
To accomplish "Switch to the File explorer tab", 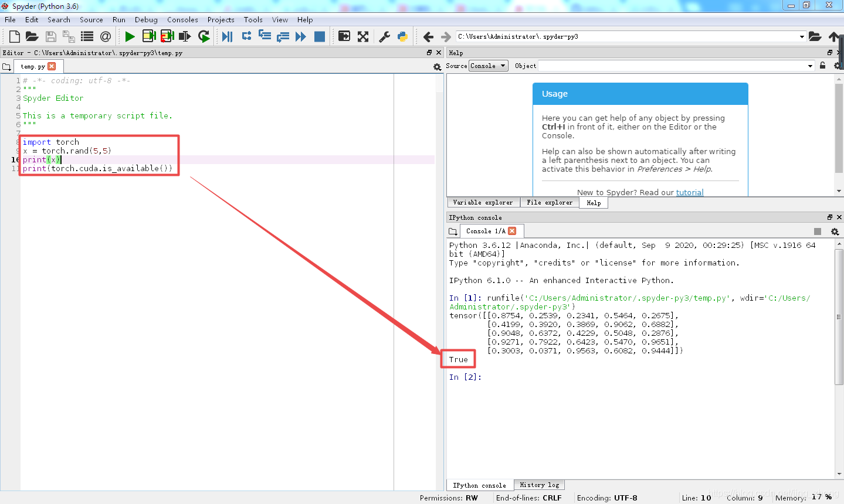I will pyautogui.click(x=550, y=202).
